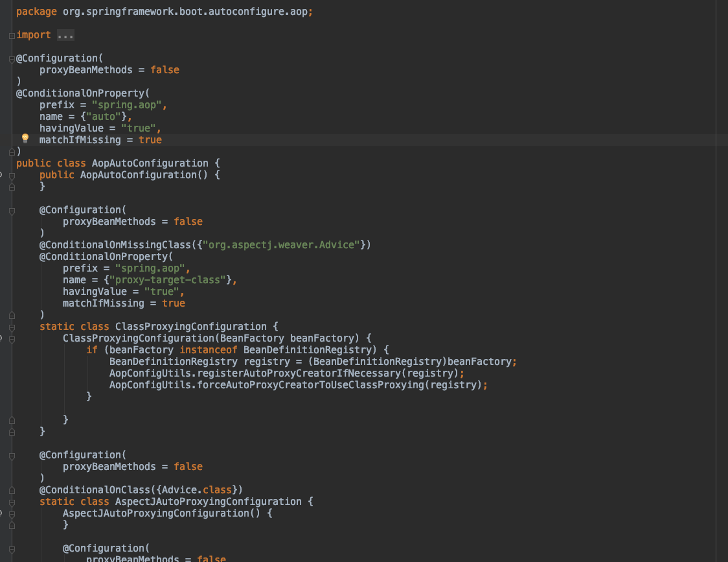
Task: Click AspectJAutoProxyingConfiguration in static class declaration
Action: [x=209, y=502]
